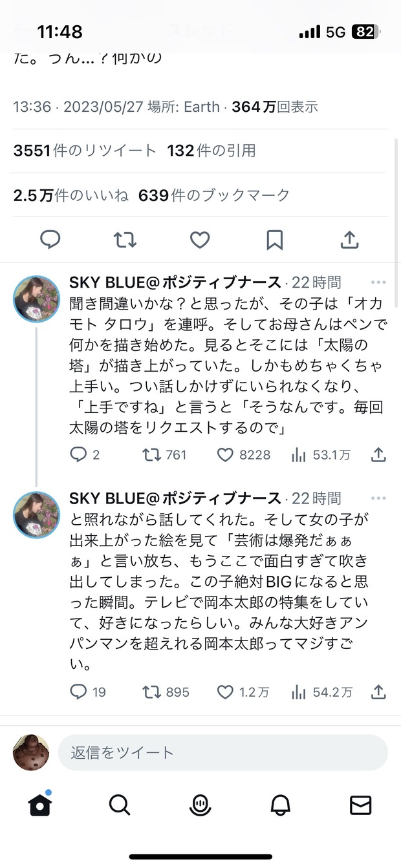The image size is (401, 868).
Task: Tap the reply icon on the main tweet
Action: click(50, 240)
